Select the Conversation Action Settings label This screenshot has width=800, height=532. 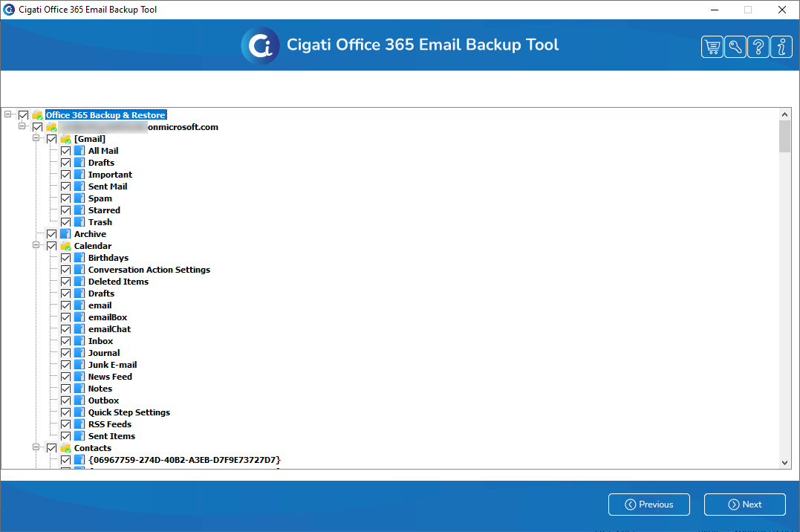coord(149,270)
